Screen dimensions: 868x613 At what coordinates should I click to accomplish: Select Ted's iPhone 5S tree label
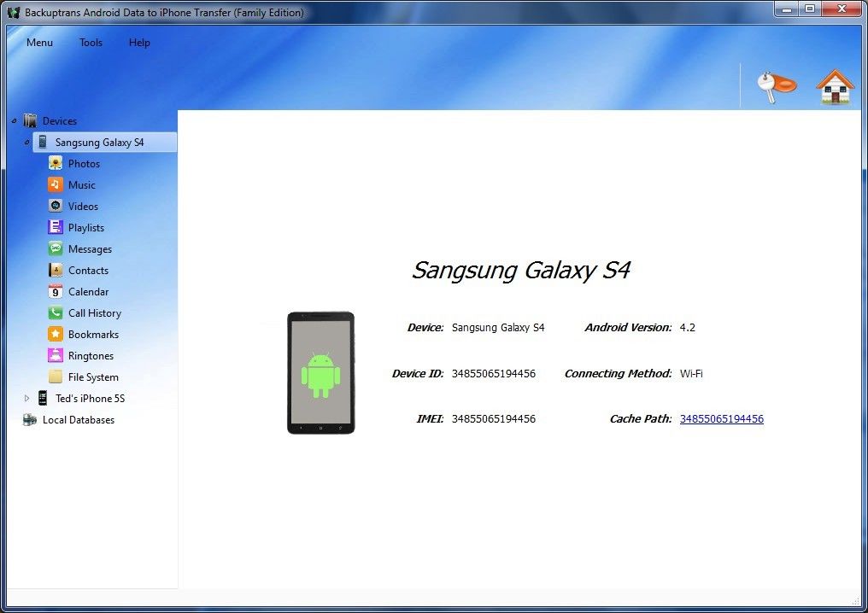tap(90, 399)
